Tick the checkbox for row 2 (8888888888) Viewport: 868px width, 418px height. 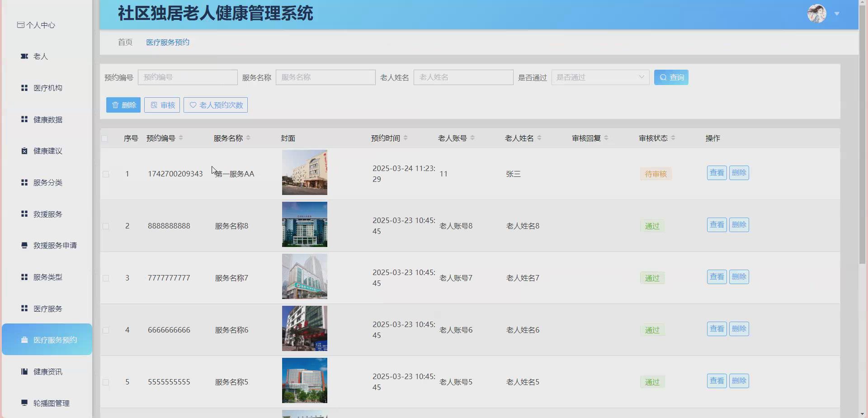point(106,225)
